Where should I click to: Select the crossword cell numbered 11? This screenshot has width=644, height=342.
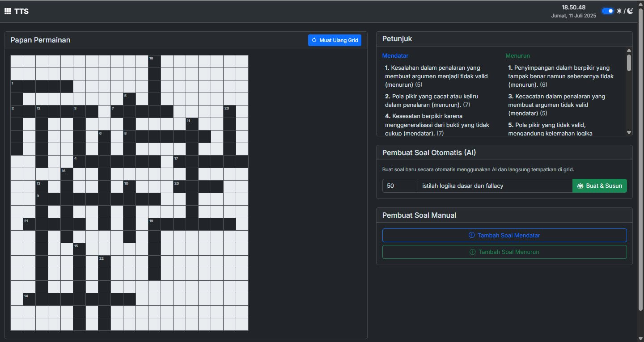coord(192,124)
